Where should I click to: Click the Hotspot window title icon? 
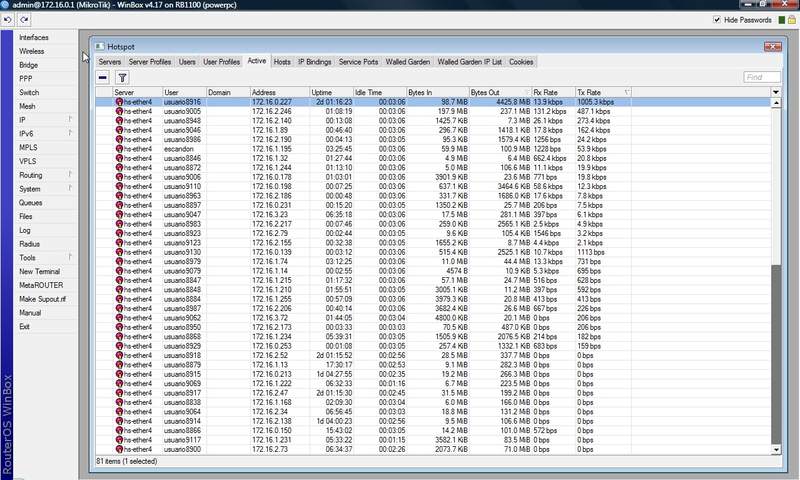(x=99, y=46)
